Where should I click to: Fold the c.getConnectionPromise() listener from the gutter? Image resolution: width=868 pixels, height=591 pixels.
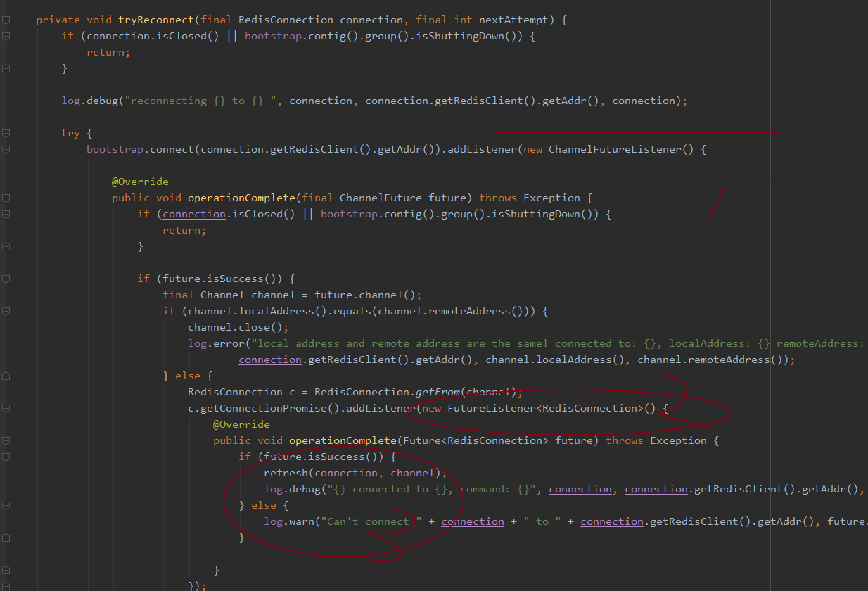click(x=6, y=408)
